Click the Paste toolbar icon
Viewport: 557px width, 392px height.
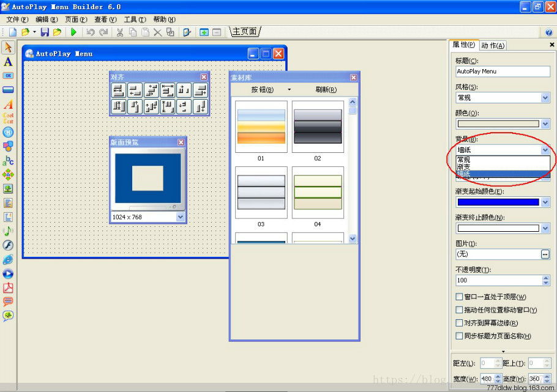pyautogui.click(x=145, y=32)
